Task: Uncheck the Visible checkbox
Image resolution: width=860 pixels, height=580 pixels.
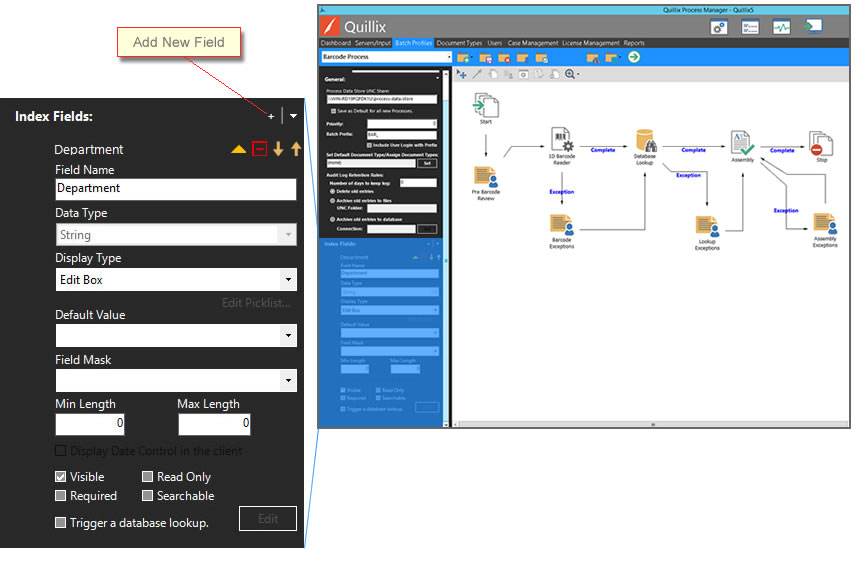Action: [61, 477]
